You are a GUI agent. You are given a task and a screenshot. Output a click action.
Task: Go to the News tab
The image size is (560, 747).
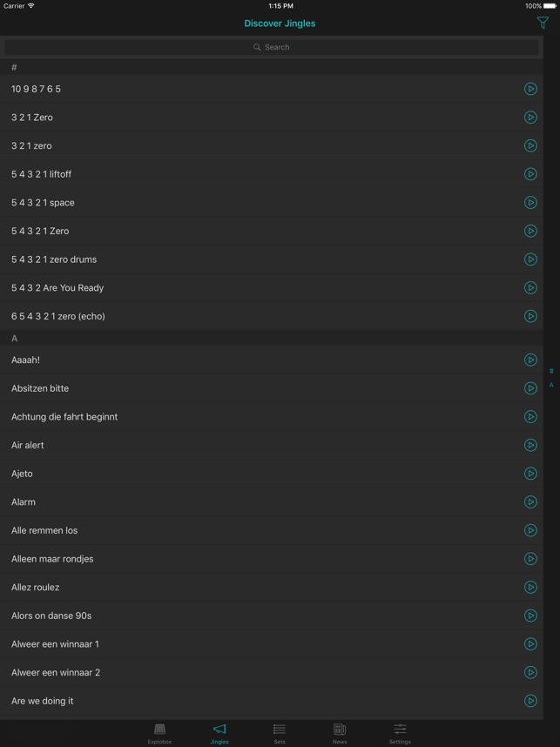(340, 734)
